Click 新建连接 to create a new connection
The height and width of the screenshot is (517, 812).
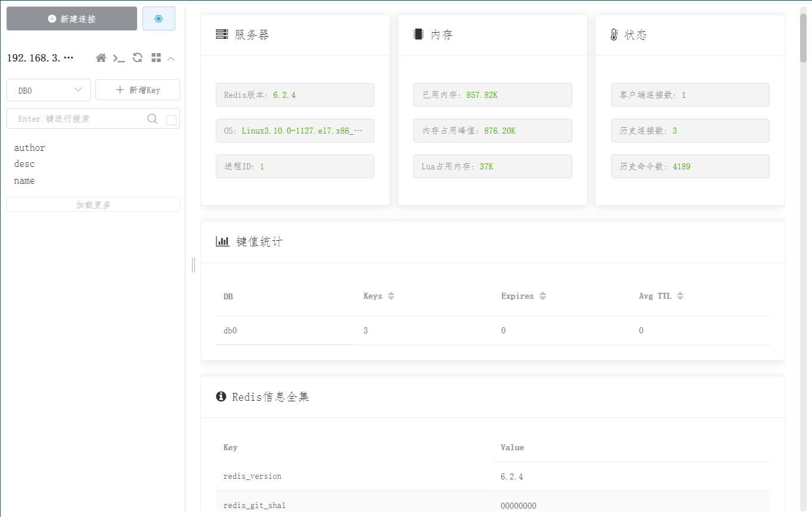pyautogui.click(x=72, y=18)
